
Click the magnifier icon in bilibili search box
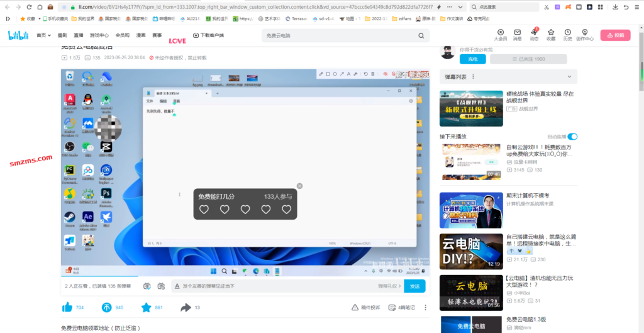421,36
